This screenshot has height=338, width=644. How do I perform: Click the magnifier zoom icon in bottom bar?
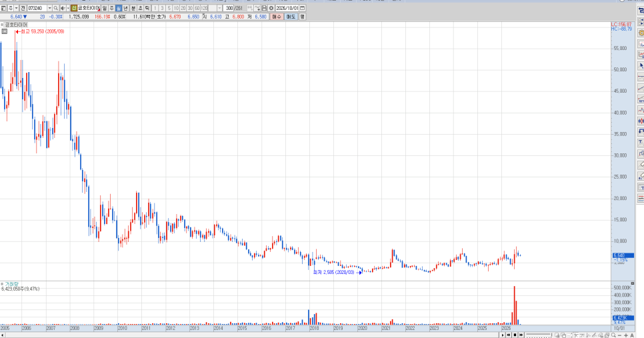coord(613,335)
